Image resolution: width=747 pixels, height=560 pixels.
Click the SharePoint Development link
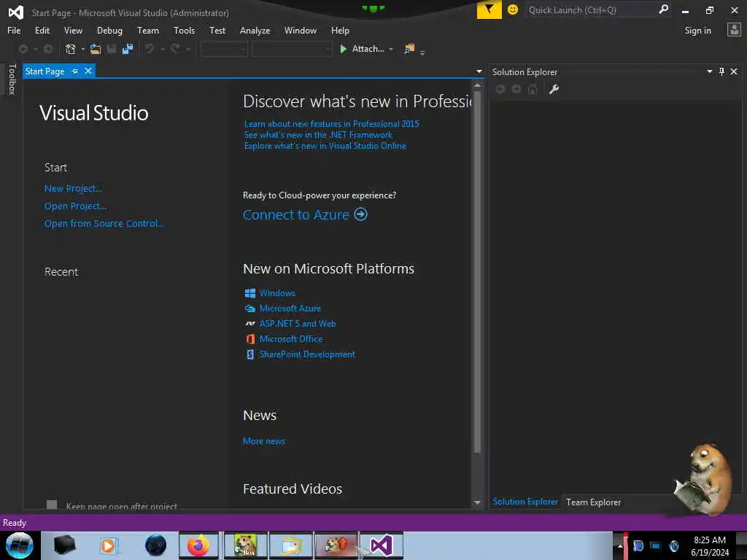click(307, 354)
